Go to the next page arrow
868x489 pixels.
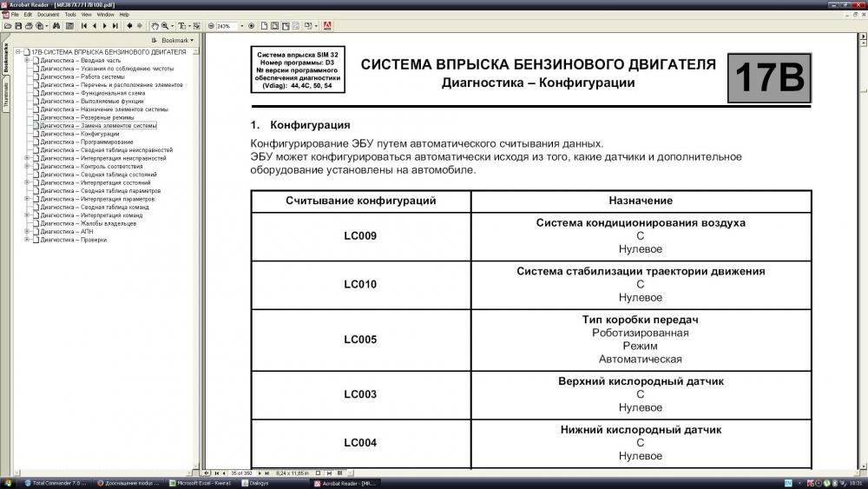tap(105, 26)
